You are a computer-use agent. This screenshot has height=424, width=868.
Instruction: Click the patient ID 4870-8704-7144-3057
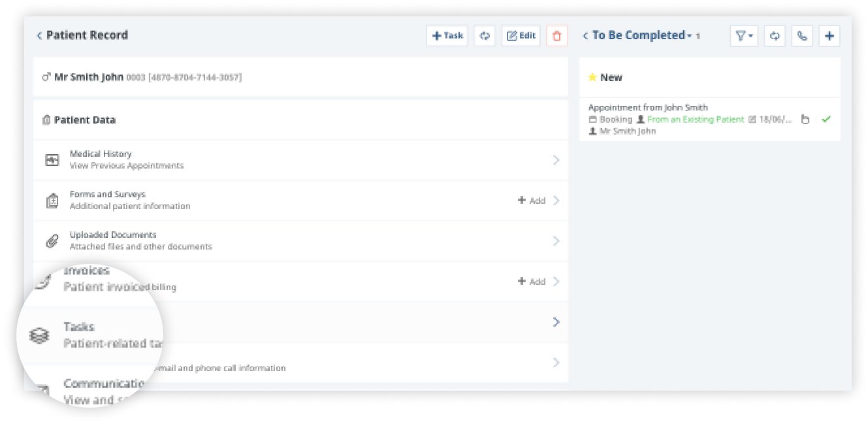coord(195,78)
